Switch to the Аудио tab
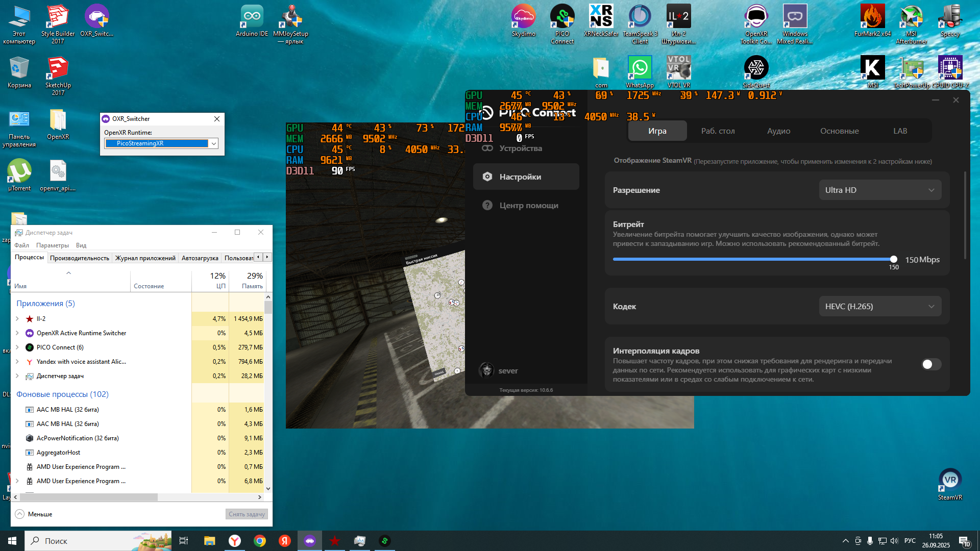Screen dimensions: 980x551 [x=778, y=131]
